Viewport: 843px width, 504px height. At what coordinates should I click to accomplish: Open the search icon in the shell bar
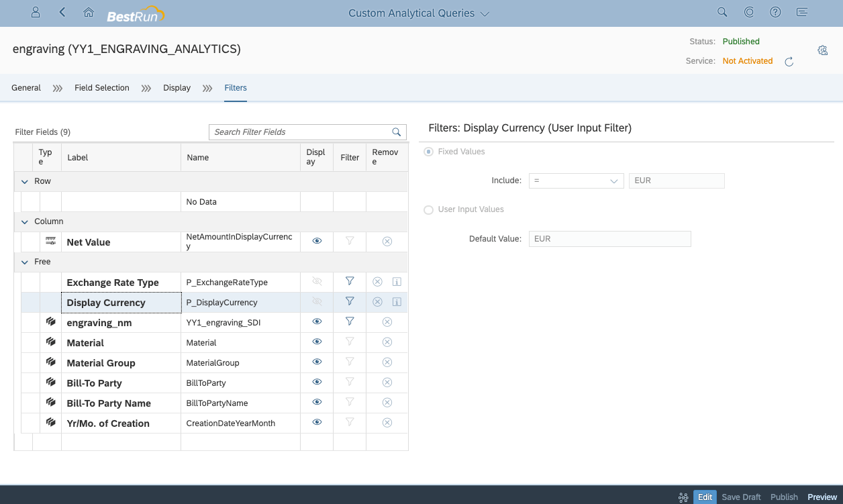tap(722, 12)
